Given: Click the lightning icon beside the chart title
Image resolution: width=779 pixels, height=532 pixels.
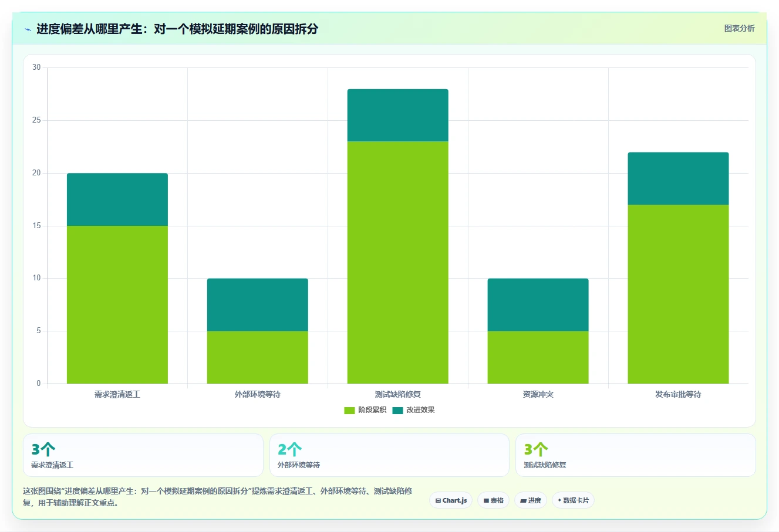Looking at the screenshot, I should point(28,29).
